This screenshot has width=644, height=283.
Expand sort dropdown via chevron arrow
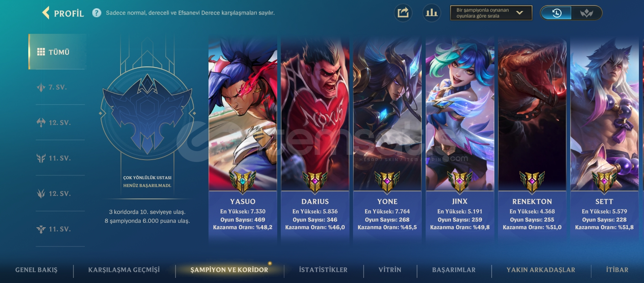coord(520,13)
